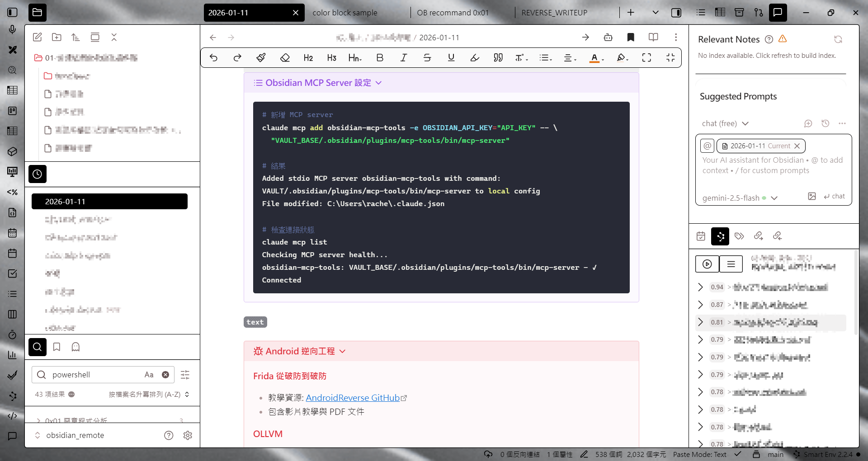This screenshot has height=461, width=868.
Task: Change the file sort order
Action: [75, 37]
